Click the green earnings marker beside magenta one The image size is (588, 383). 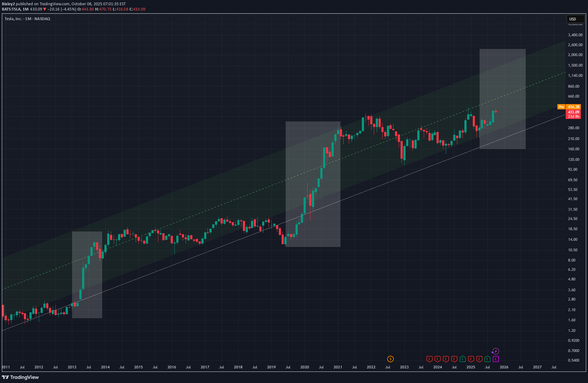coord(487,359)
